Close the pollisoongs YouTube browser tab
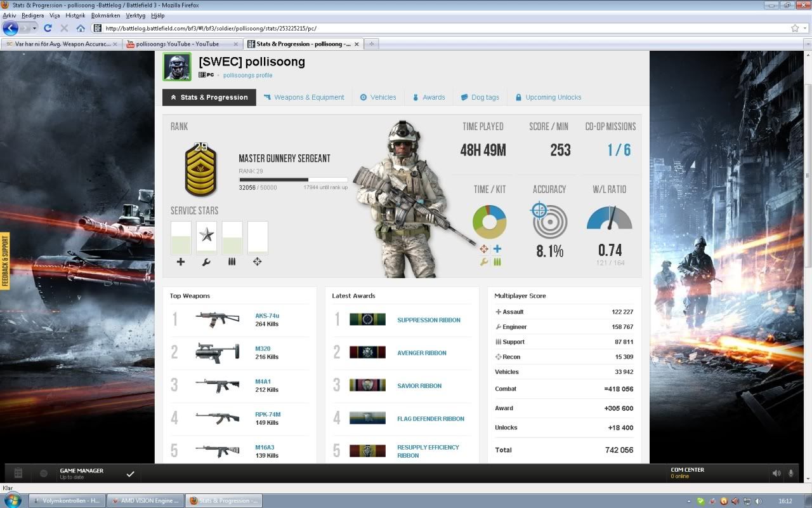 click(236, 44)
